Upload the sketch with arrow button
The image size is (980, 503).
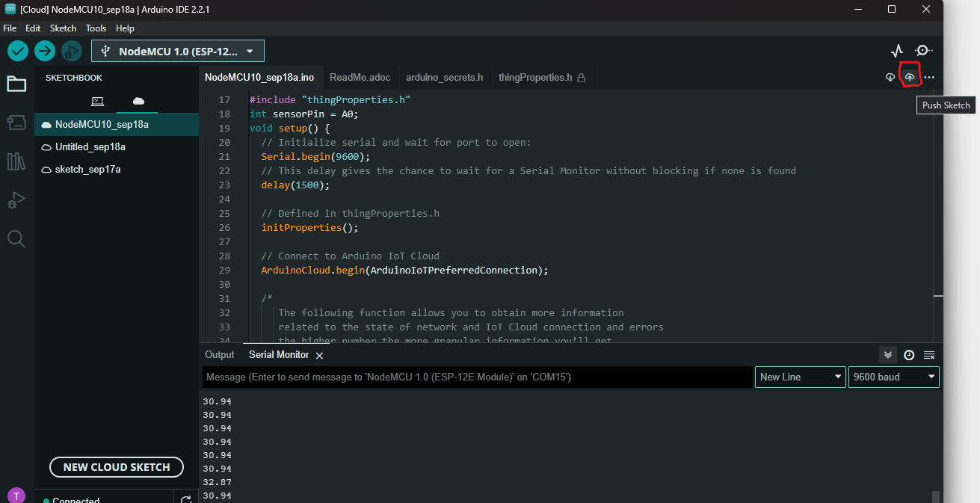click(45, 51)
